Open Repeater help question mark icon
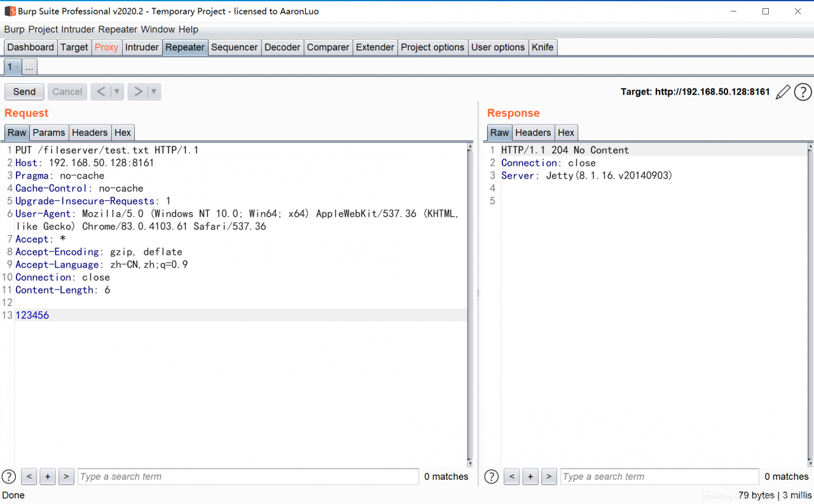The image size is (814, 504). tap(803, 92)
